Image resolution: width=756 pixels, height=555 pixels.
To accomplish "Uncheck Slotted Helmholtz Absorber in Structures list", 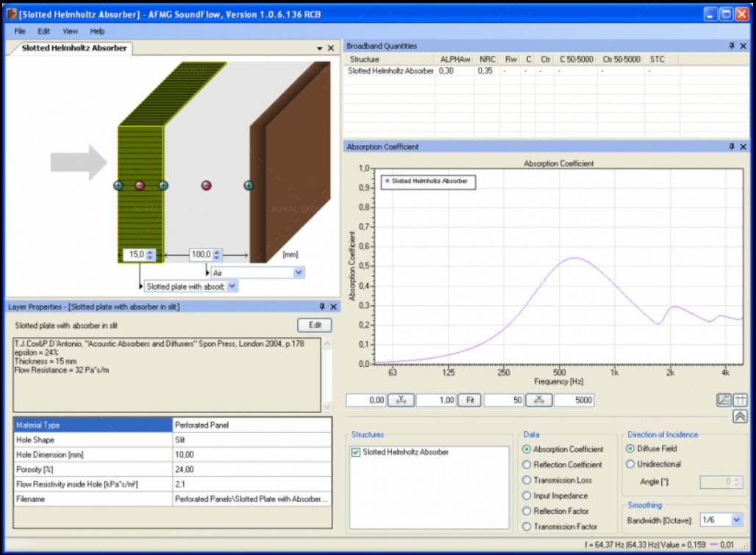I will click(x=356, y=453).
